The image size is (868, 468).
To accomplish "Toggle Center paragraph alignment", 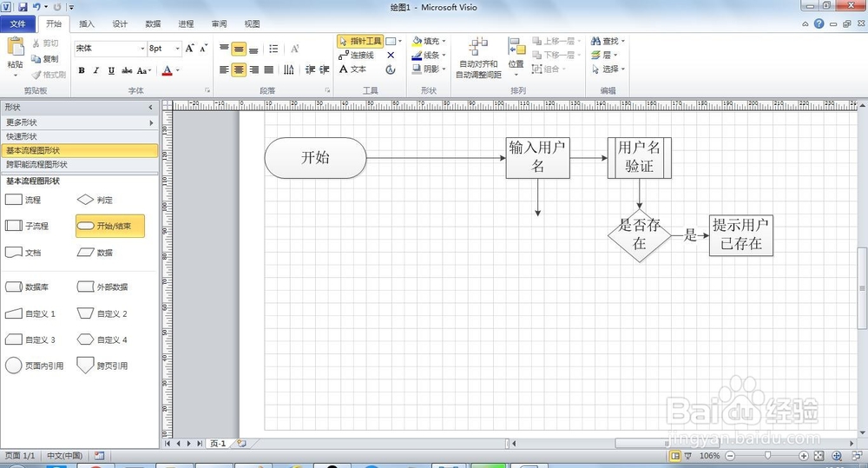I will 239,69.
